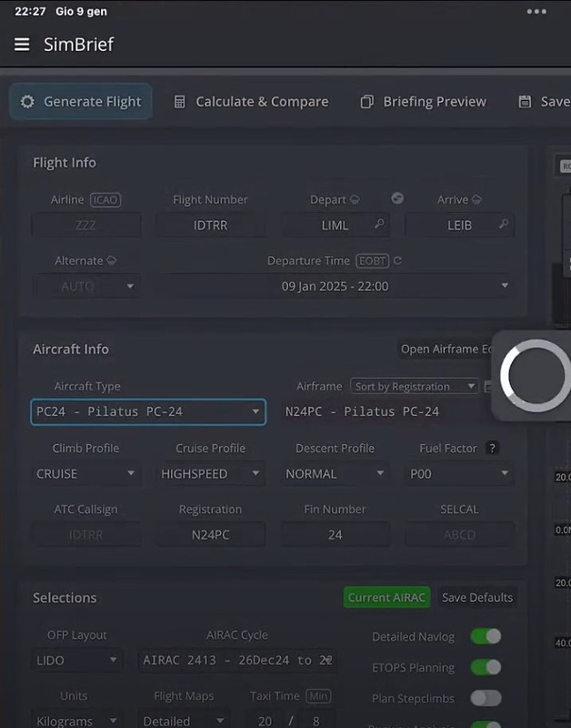Click the ATC Callsign field
This screenshot has width=571, height=728.
point(85,535)
